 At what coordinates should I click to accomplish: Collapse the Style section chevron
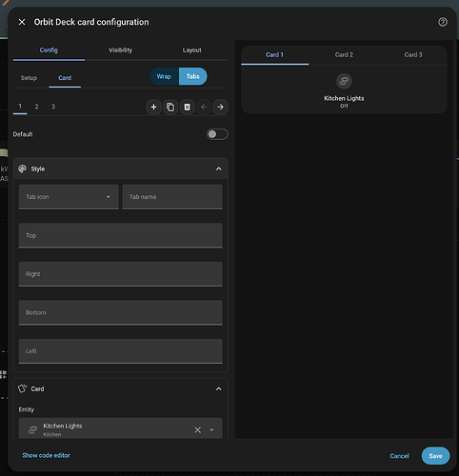[x=219, y=169]
